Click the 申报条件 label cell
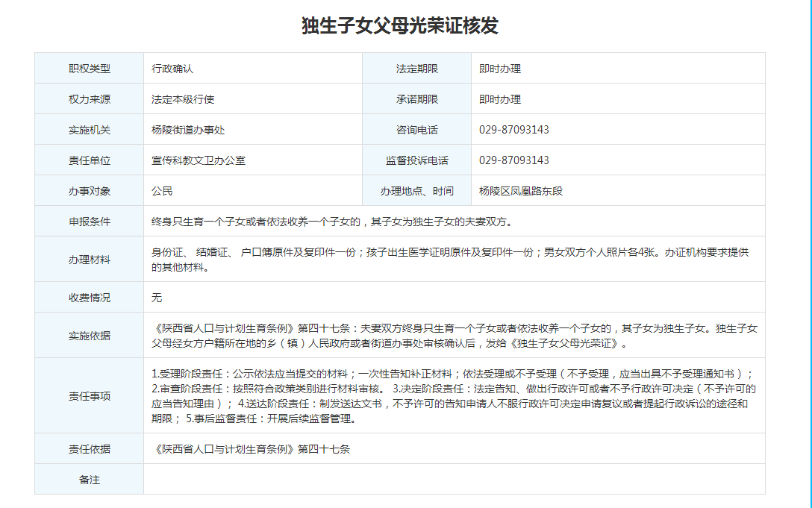812x508 pixels. click(x=89, y=222)
